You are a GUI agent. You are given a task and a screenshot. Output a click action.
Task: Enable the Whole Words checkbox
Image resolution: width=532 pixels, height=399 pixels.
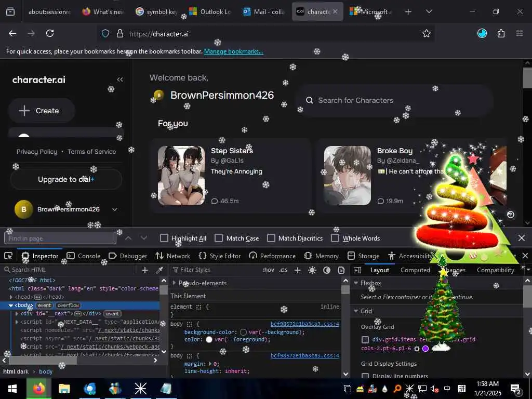click(x=335, y=238)
